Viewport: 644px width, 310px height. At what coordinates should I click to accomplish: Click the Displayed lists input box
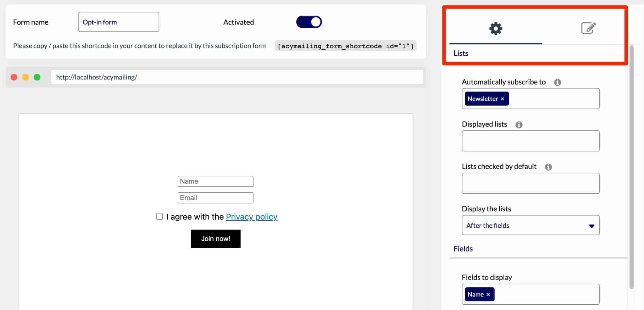(x=530, y=141)
